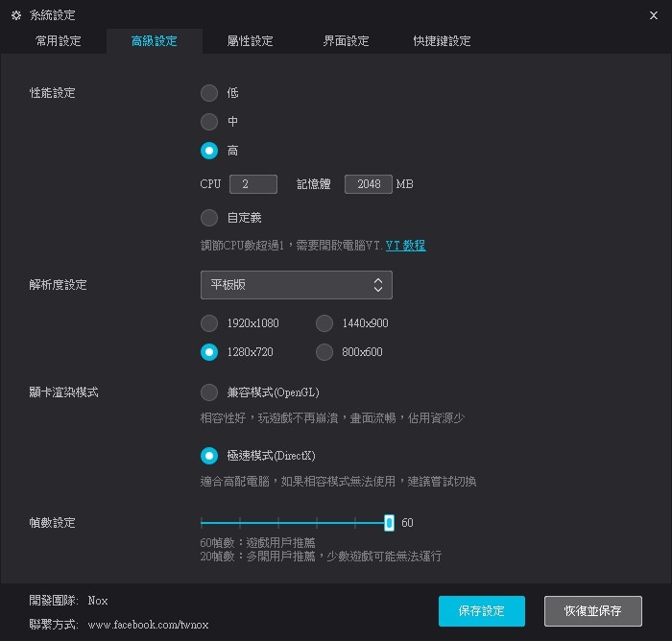Open the 快捷鍵設定 tab
The height and width of the screenshot is (641, 672).
442,41
